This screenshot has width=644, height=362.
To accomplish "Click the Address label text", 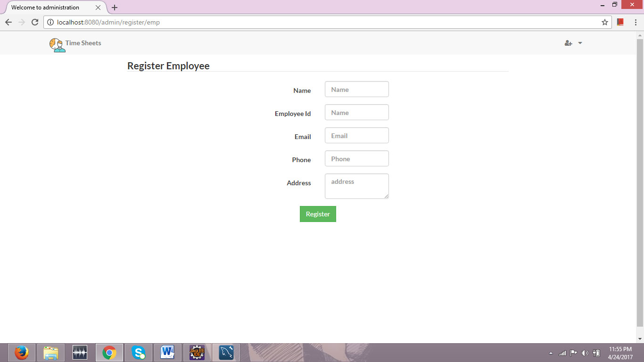I will (x=299, y=183).
